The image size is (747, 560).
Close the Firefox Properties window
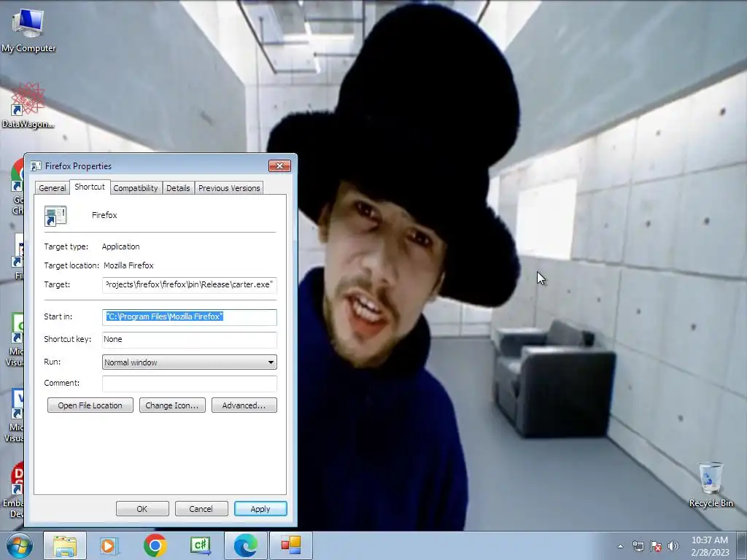(279, 166)
